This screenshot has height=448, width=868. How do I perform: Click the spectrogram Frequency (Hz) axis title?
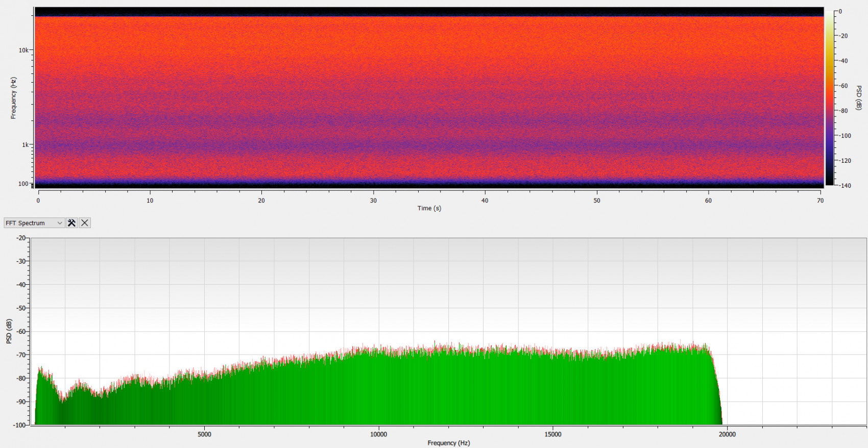[x=13, y=98]
